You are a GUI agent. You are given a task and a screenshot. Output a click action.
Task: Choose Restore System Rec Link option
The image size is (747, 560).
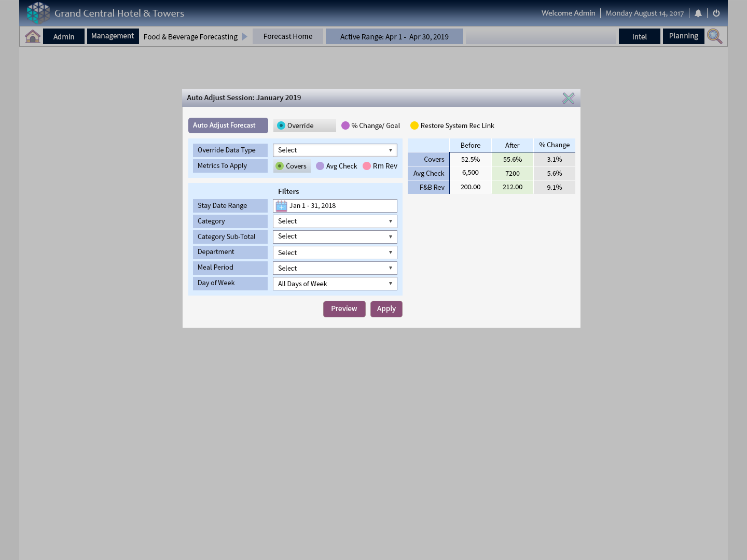point(414,125)
